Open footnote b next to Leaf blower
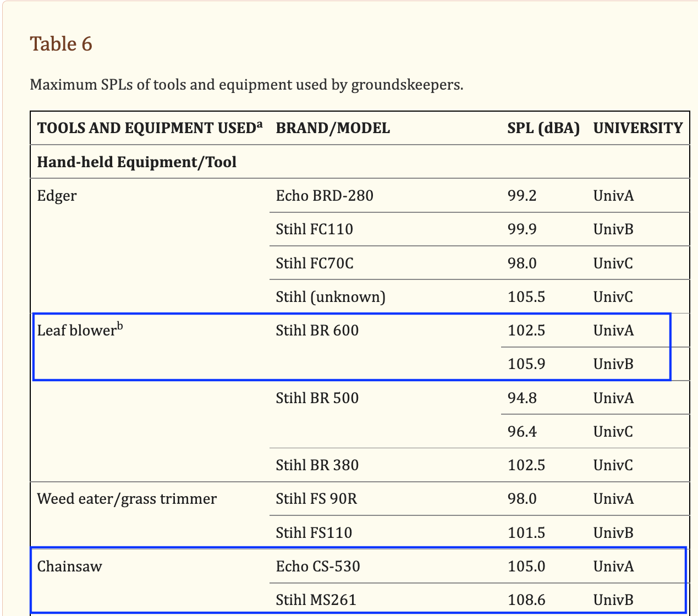 pyautogui.click(x=120, y=327)
